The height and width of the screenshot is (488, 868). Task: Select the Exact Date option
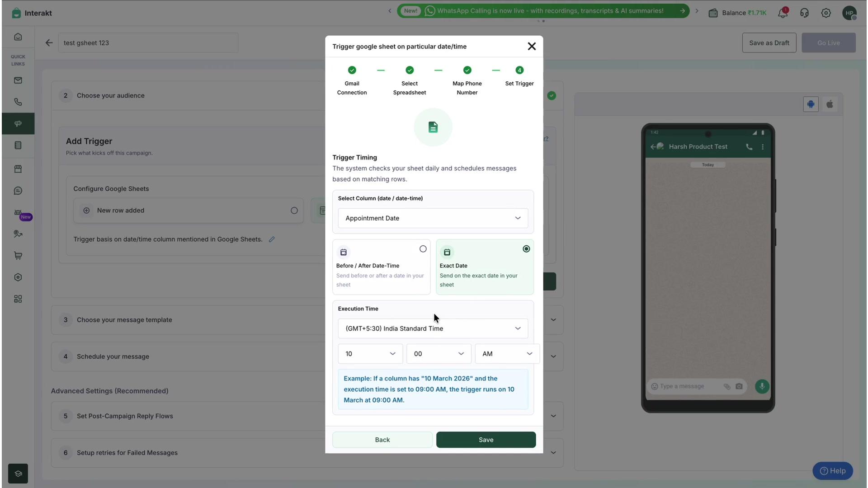(x=485, y=267)
